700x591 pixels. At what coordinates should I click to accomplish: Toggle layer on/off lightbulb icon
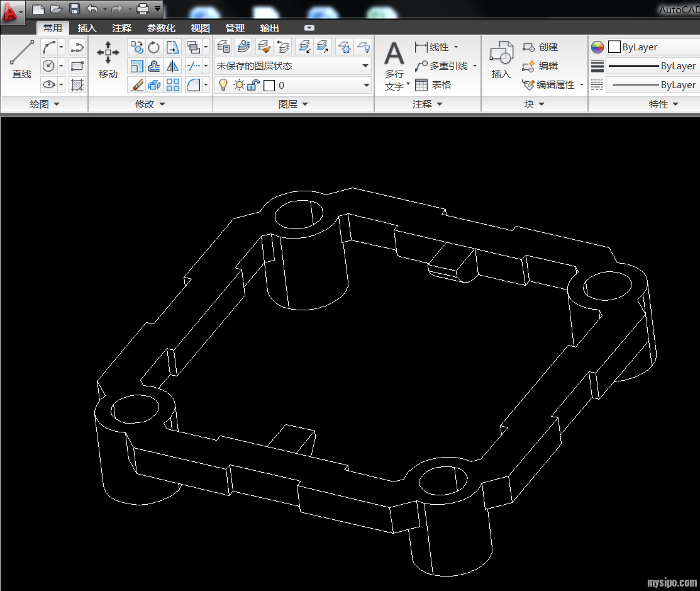click(223, 85)
